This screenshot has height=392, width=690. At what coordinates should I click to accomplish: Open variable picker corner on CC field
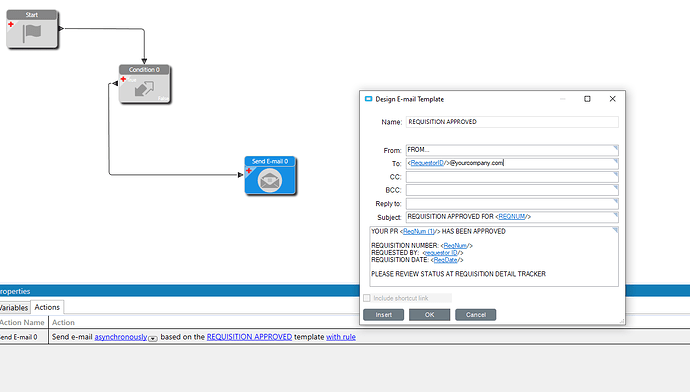pyautogui.click(x=616, y=175)
